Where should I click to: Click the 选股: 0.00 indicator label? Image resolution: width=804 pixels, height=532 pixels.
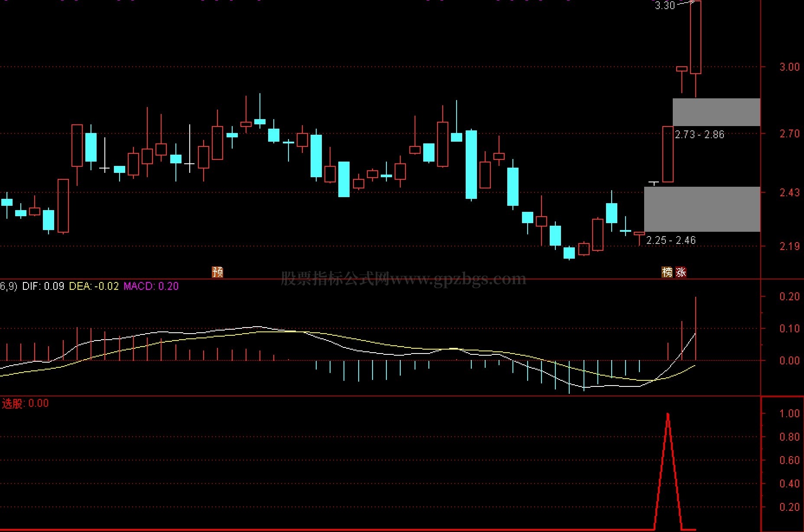point(25,403)
